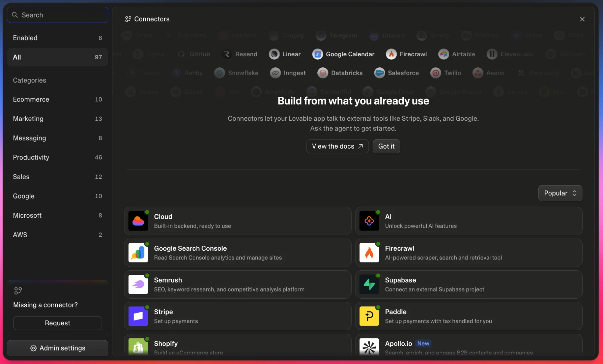Viewport: 603px width, 364px height.
Task: Click the Google Search Console logo
Action: pos(138,253)
